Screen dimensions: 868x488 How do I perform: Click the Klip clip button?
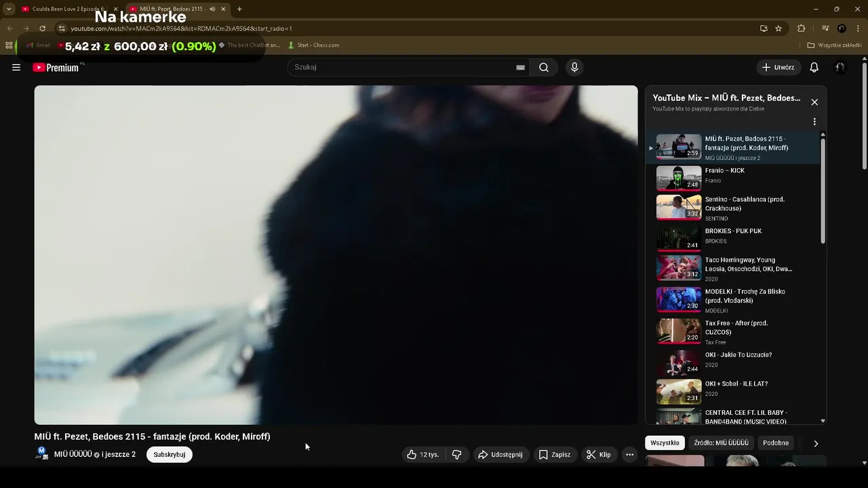point(599,455)
